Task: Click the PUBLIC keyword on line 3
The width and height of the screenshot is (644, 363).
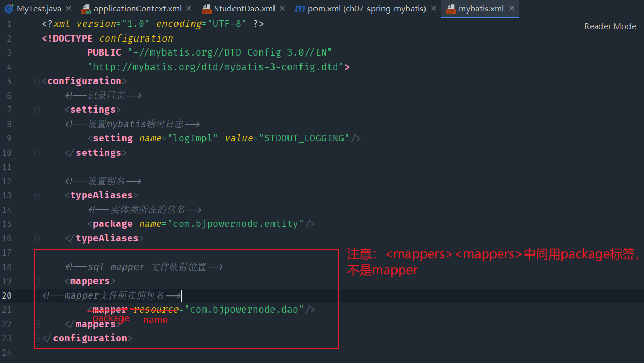Action: [x=104, y=52]
